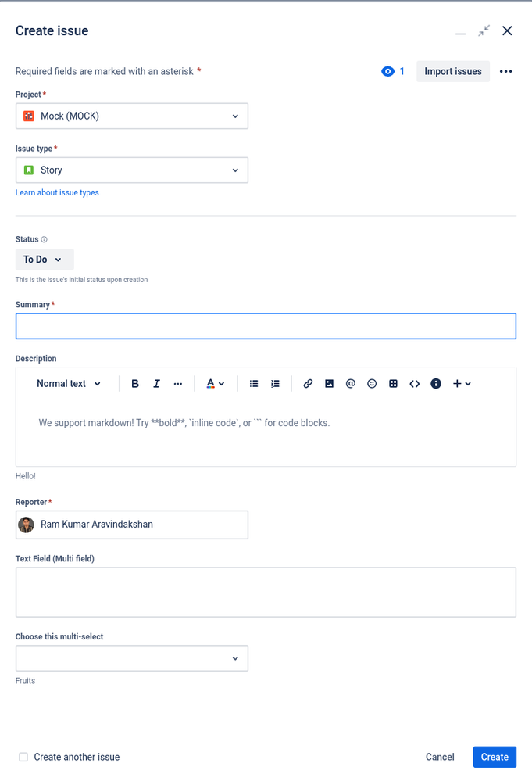The height and width of the screenshot is (781, 532).
Task: Click the 'Hello!' helper text
Action: (25, 476)
